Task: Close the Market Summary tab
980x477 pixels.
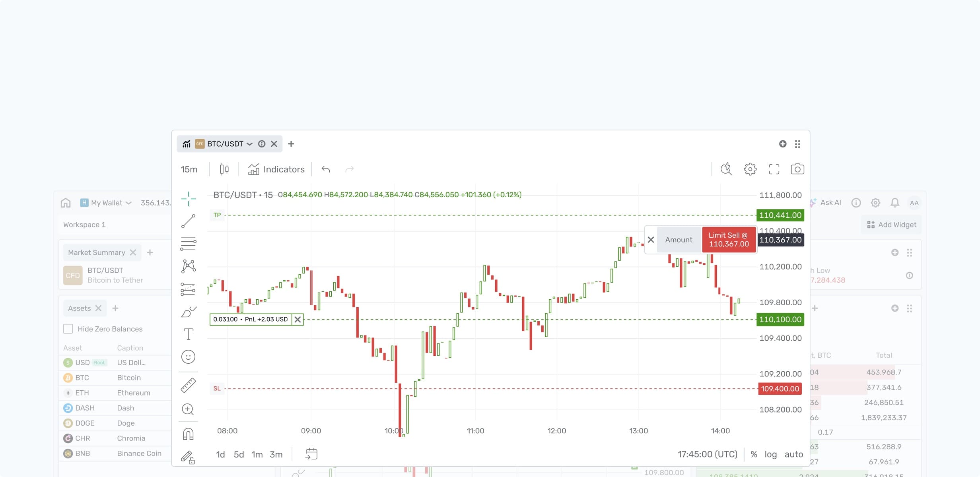Action: pyautogui.click(x=133, y=252)
